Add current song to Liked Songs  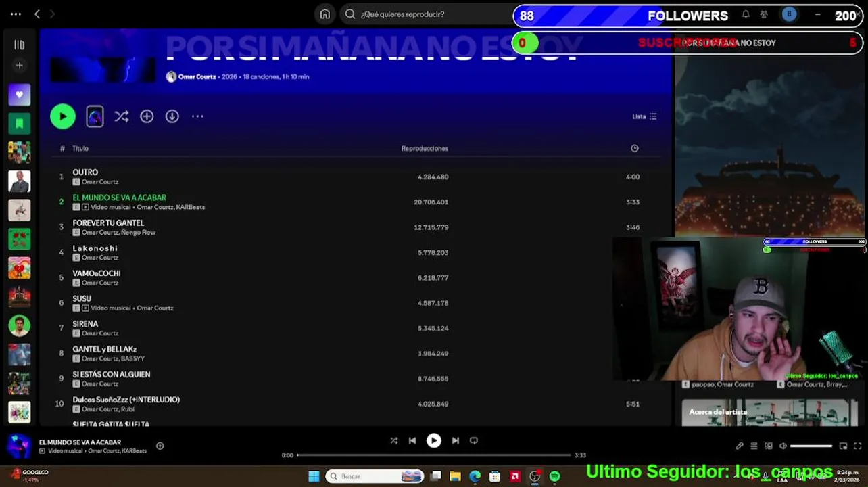click(x=160, y=446)
